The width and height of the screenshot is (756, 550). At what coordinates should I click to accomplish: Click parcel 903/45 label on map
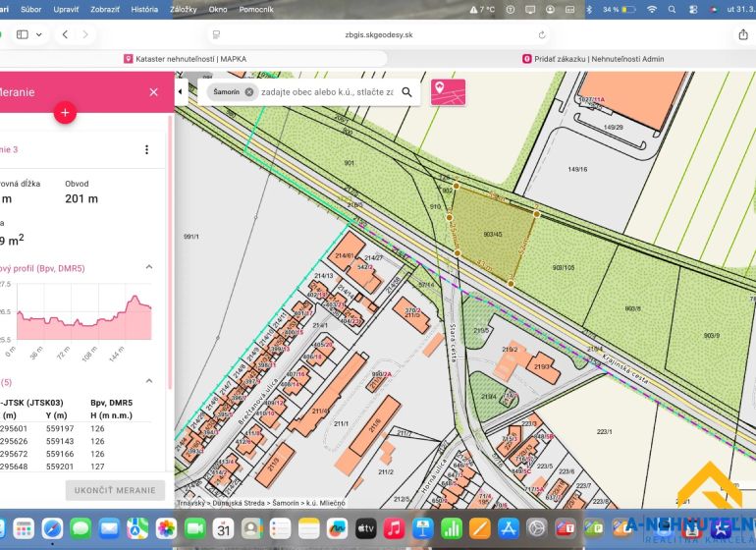click(x=493, y=234)
